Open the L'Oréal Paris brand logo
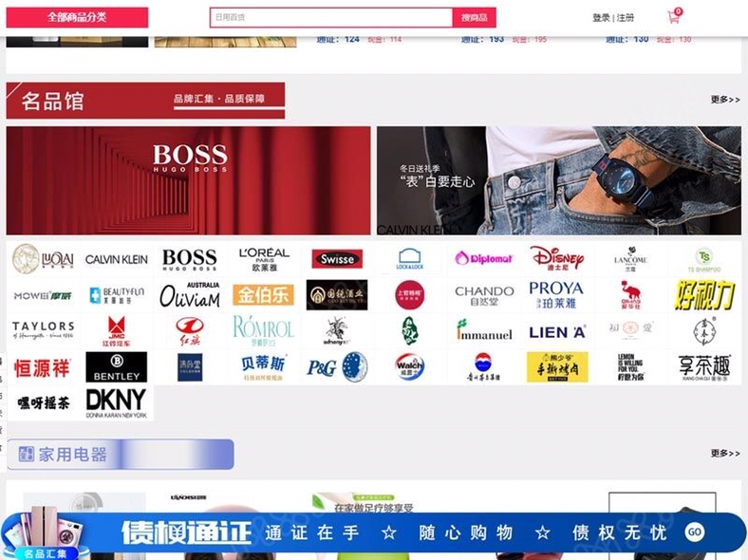 pyautogui.click(x=264, y=259)
